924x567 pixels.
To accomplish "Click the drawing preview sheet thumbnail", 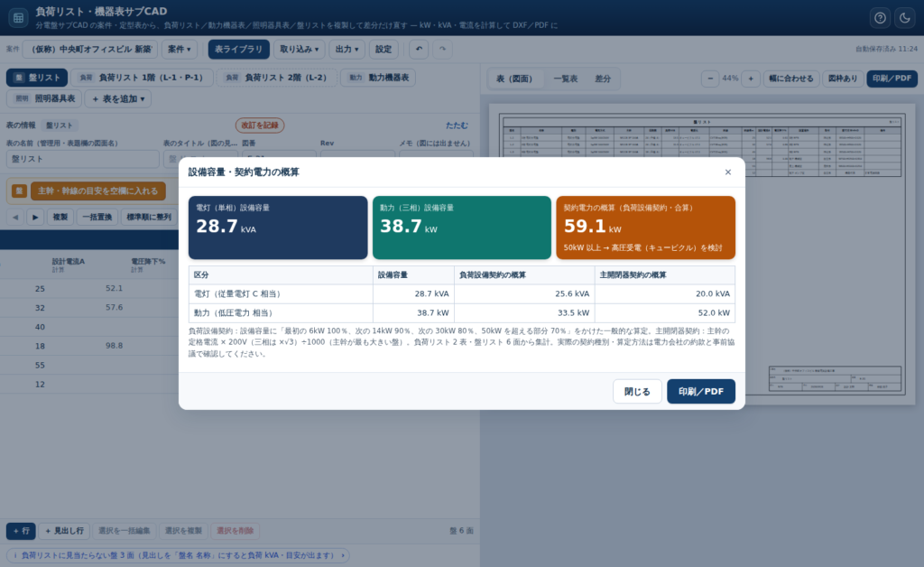I will pos(702,254).
